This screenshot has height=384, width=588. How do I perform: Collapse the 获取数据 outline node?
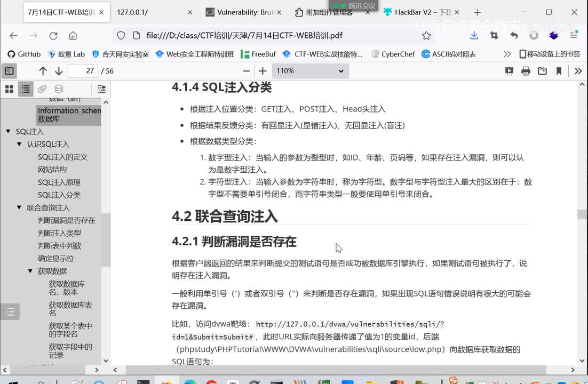[30, 271]
